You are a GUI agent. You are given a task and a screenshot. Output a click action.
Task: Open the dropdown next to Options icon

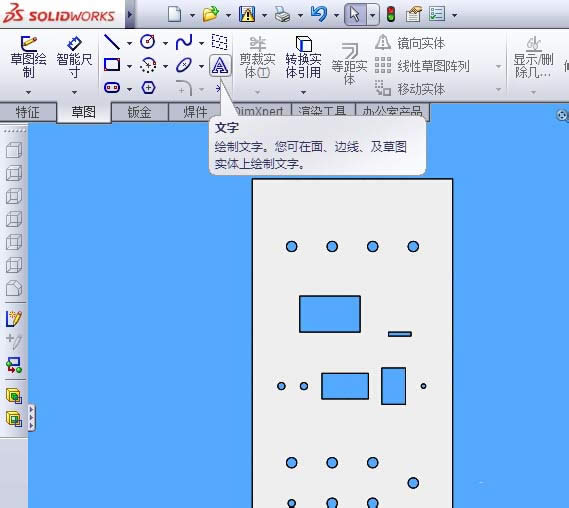pos(454,15)
